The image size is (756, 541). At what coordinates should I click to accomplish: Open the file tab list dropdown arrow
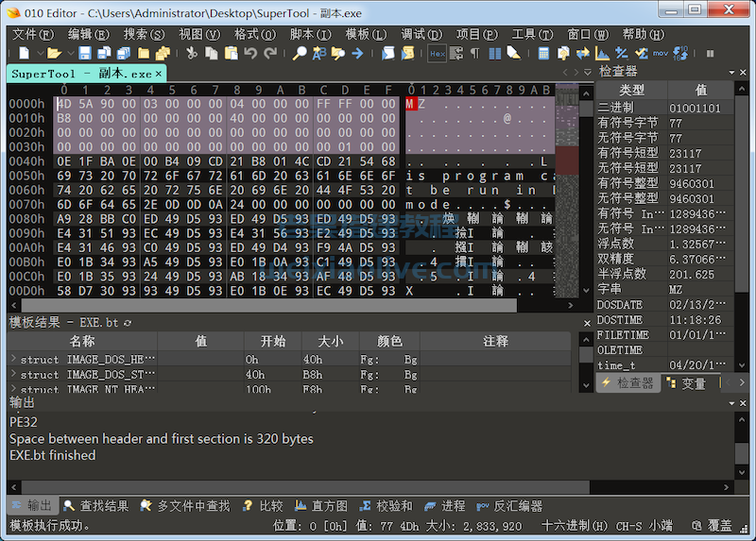point(587,73)
